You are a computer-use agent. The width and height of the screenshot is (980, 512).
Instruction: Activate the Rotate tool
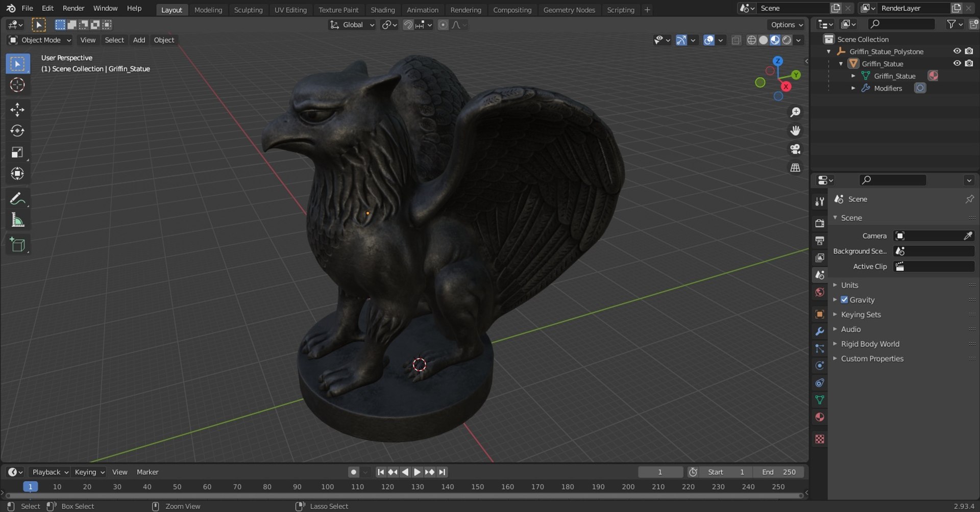[17, 131]
